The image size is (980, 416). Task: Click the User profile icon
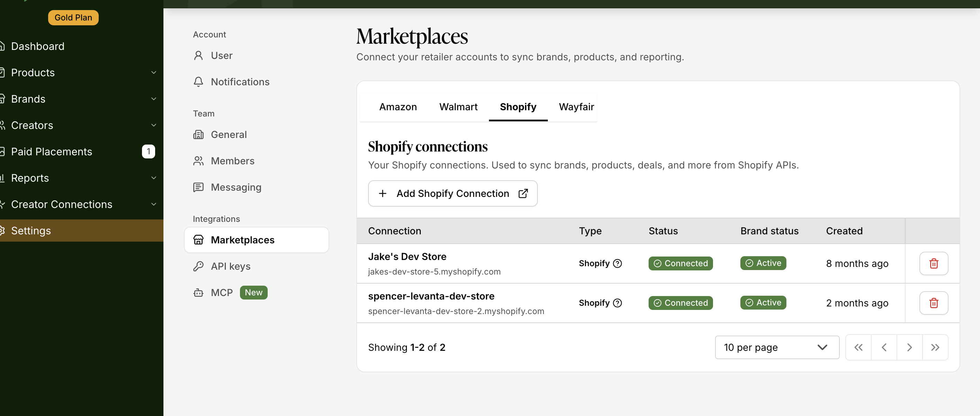click(198, 55)
